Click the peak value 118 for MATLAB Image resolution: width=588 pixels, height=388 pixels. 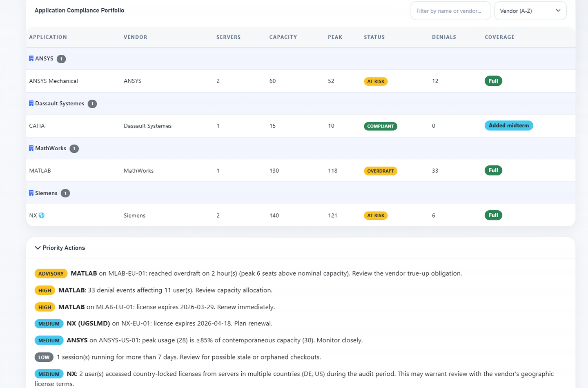333,171
